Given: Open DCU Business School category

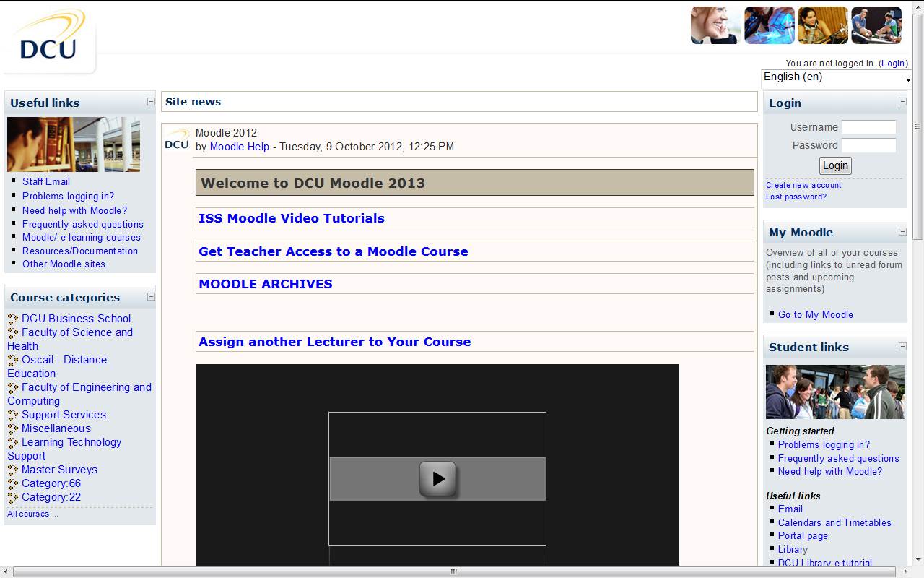Looking at the screenshot, I should point(76,319).
